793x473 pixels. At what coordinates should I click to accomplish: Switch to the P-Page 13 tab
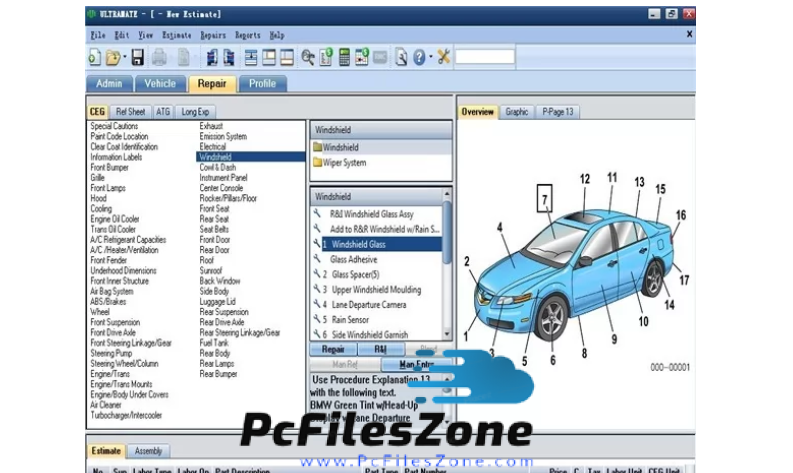tap(557, 112)
